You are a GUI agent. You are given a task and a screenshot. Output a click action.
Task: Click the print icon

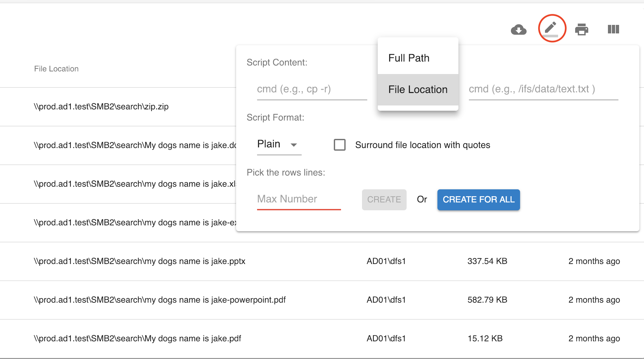coord(582,29)
